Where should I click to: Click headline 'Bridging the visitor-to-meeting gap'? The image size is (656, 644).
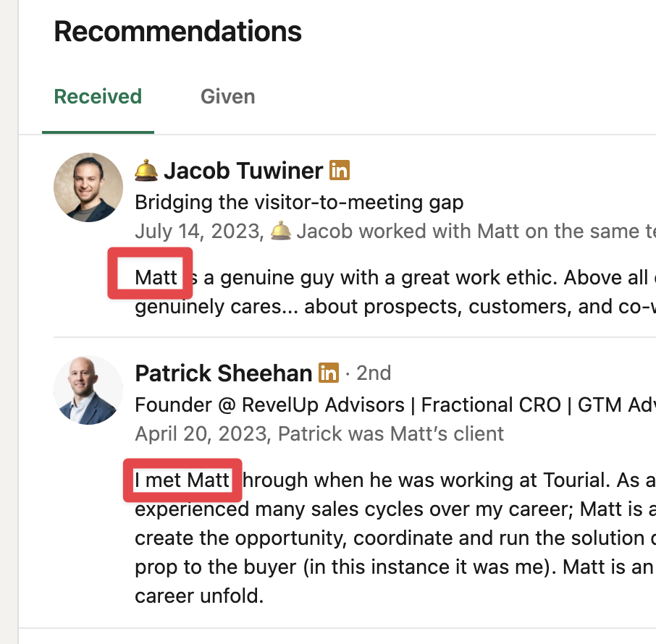click(299, 203)
